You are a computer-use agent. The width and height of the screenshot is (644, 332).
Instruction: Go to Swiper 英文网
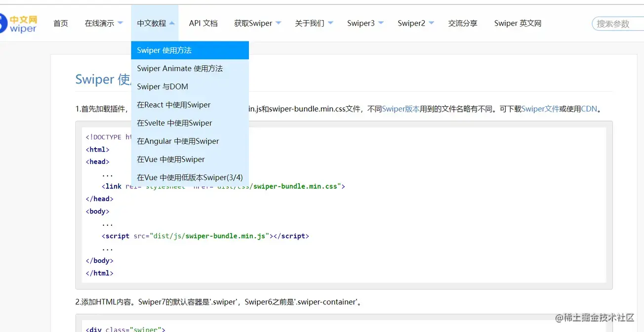(518, 23)
